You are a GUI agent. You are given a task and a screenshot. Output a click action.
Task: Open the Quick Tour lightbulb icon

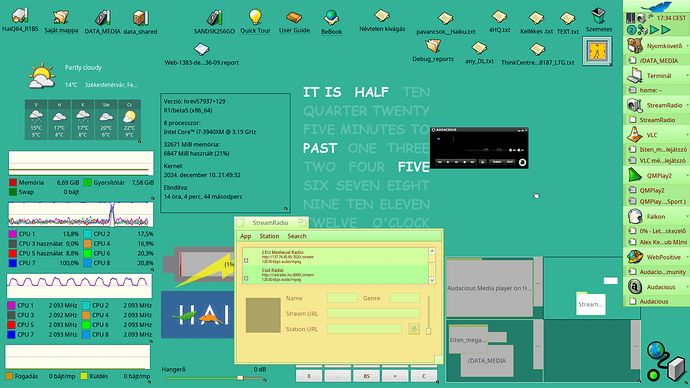[255, 17]
